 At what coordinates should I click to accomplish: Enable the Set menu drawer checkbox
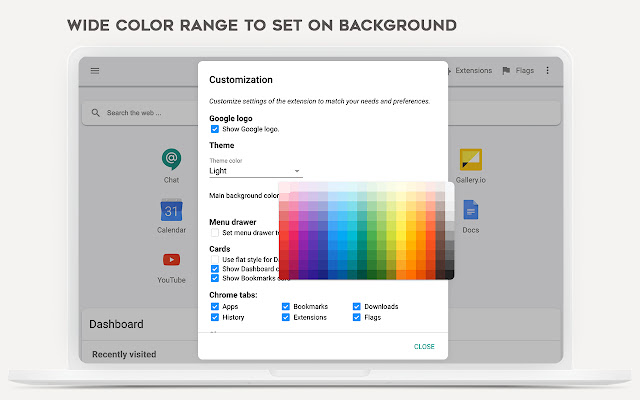point(215,232)
